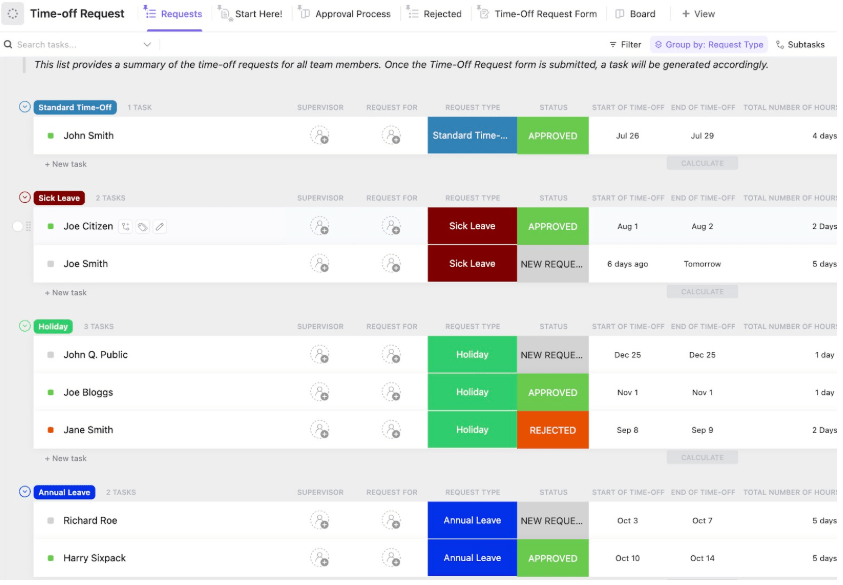Assign a supervisor for John Smith
This screenshot has height=585, width=843.
[x=319, y=136]
